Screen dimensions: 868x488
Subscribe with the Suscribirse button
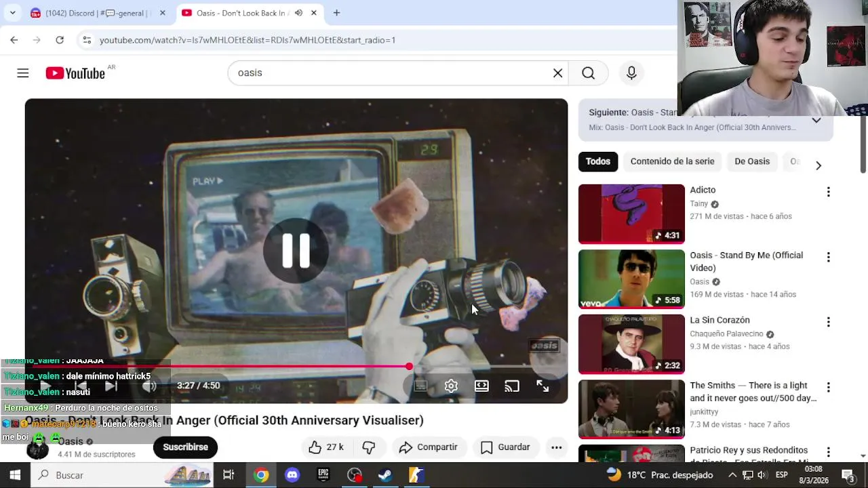(185, 447)
